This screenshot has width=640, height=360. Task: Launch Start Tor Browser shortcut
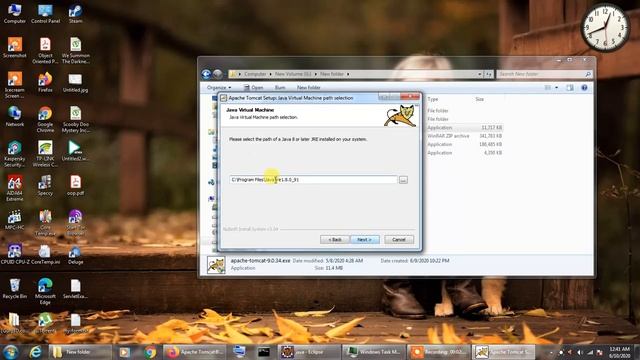(76, 222)
